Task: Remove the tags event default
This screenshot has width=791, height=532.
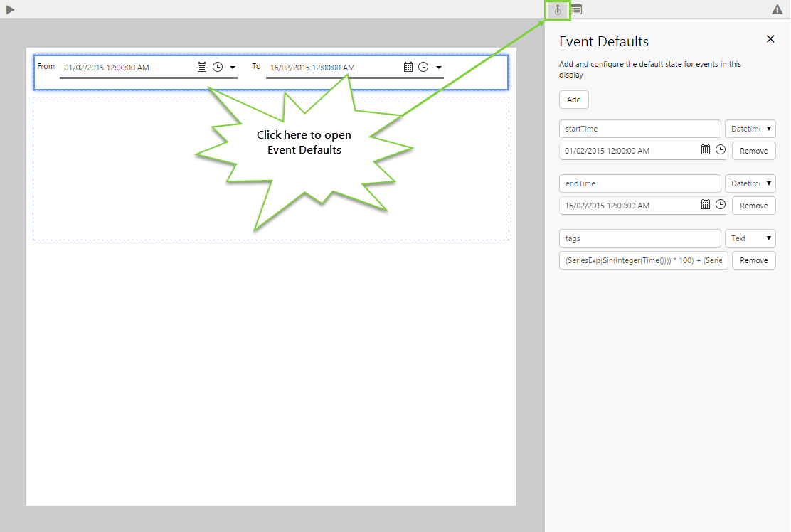Action: point(753,260)
